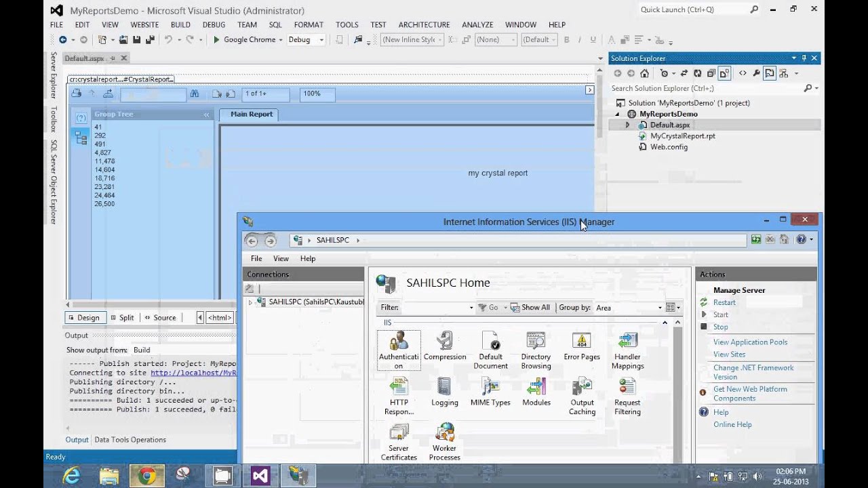This screenshot has width=868, height=488.
Task: Expand the SAHILSPC node in Connections tree
Action: [250, 302]
